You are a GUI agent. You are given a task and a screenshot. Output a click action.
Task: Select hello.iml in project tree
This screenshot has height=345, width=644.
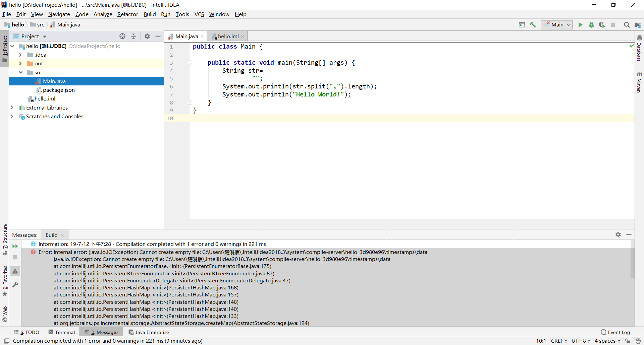(45, 98)
